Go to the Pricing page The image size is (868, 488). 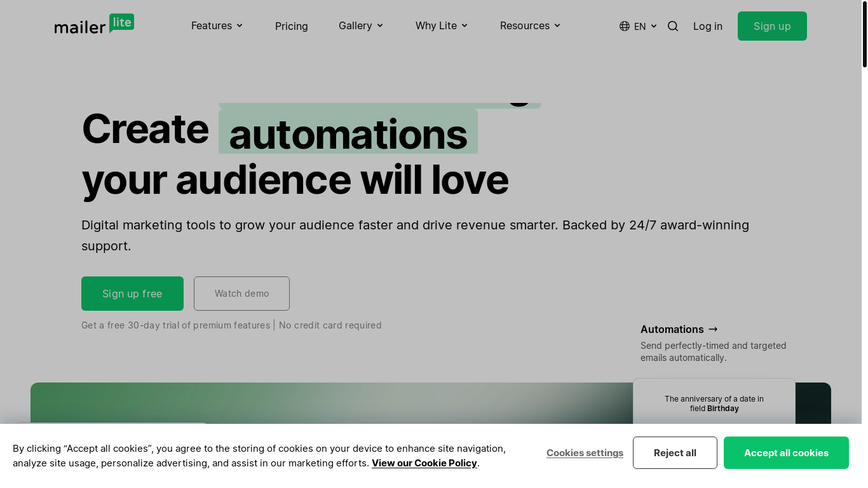tap(292, 26)
